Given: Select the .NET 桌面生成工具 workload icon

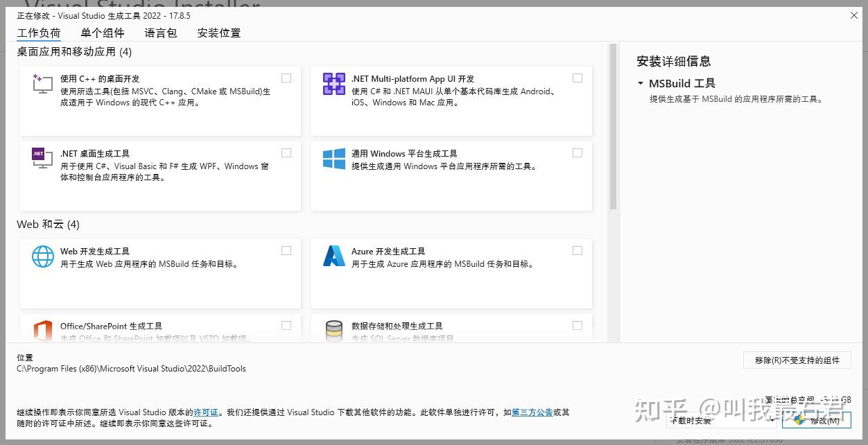Looking at the screenshot, I should (42, 158).
